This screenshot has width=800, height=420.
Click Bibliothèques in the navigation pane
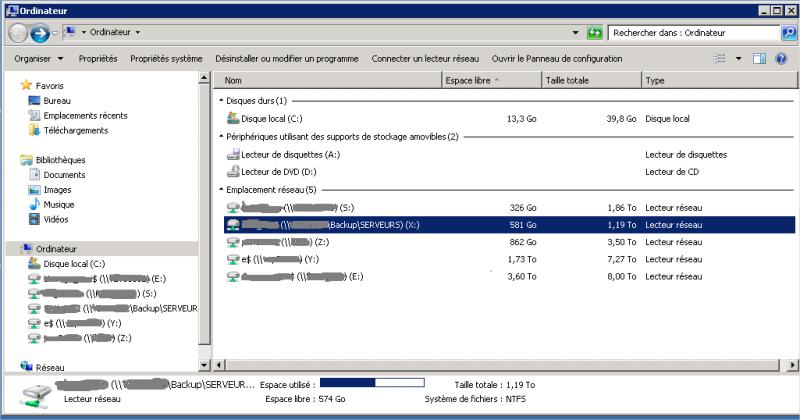click(x=60, y=160)
